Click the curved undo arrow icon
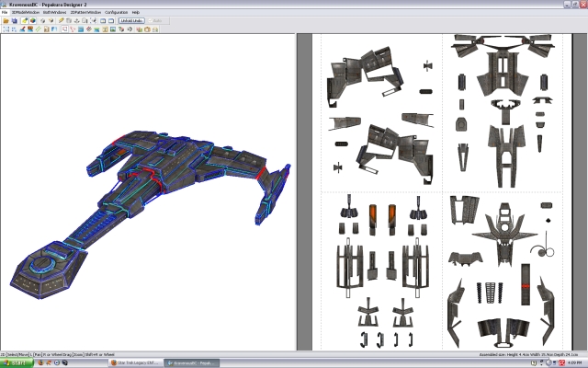Image resolution: width=588 pixels, height=368 pixels. 130,29
